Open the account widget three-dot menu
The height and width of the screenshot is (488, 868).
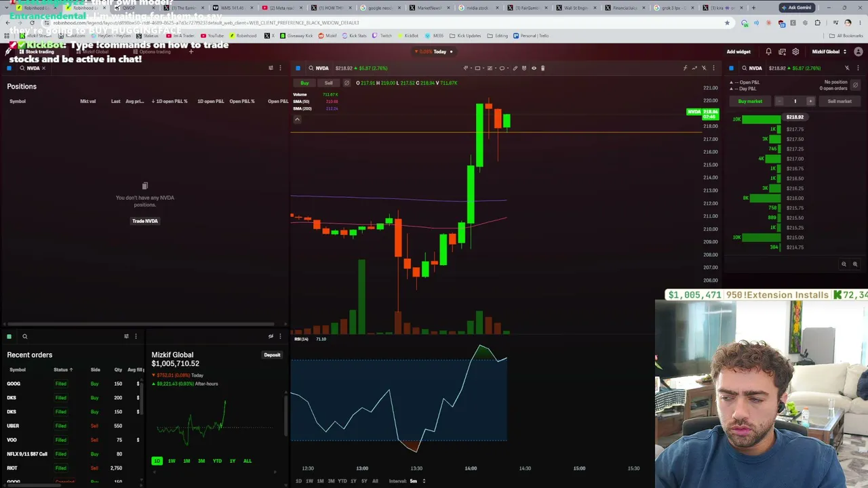pos(280,336)
